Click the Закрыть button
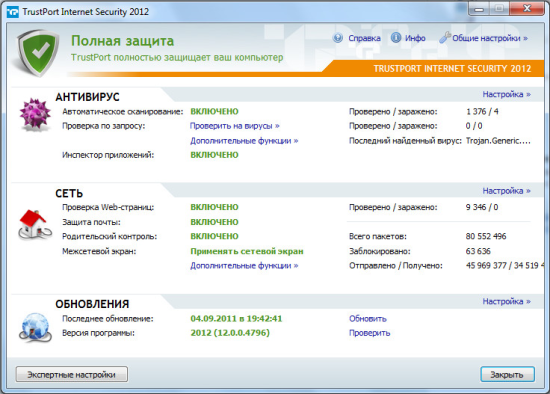 [x=507, y=374]
